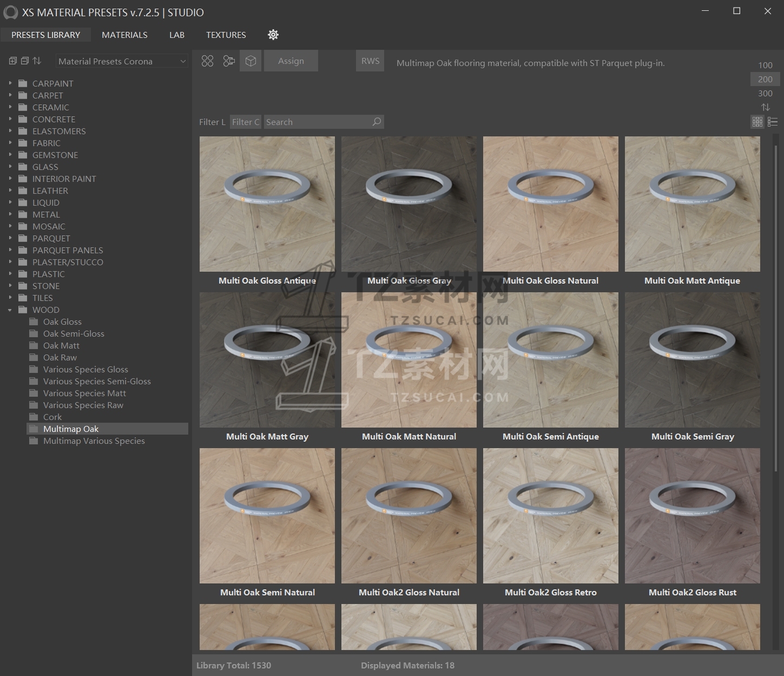
Task: Click the node graph icon in toolbar
Action: pos(229,61)
